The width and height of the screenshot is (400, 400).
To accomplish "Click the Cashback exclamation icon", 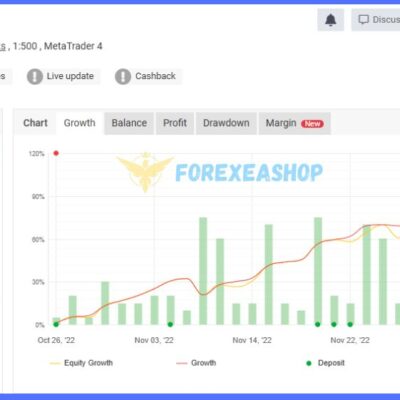I will (123, 76).
